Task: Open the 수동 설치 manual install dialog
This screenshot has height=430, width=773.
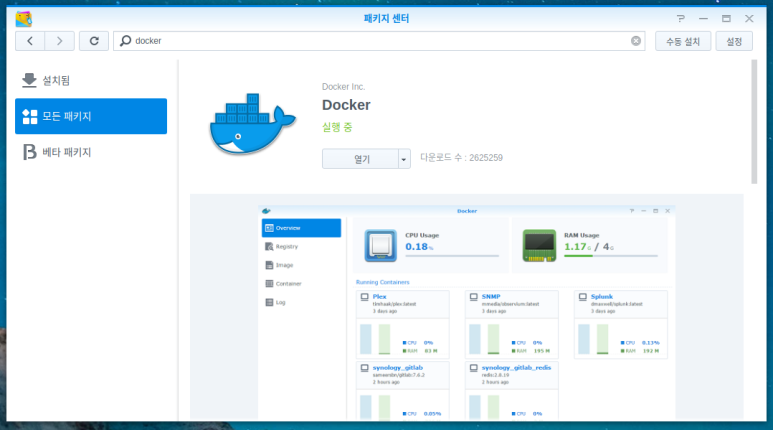Action: point(683,41)
